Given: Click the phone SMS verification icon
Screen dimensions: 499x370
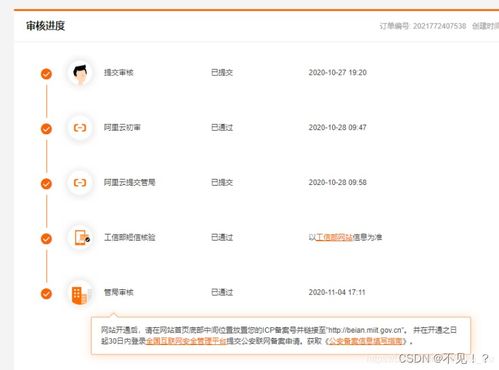Looking at the screenshot, I should click(x=80, y=238).
